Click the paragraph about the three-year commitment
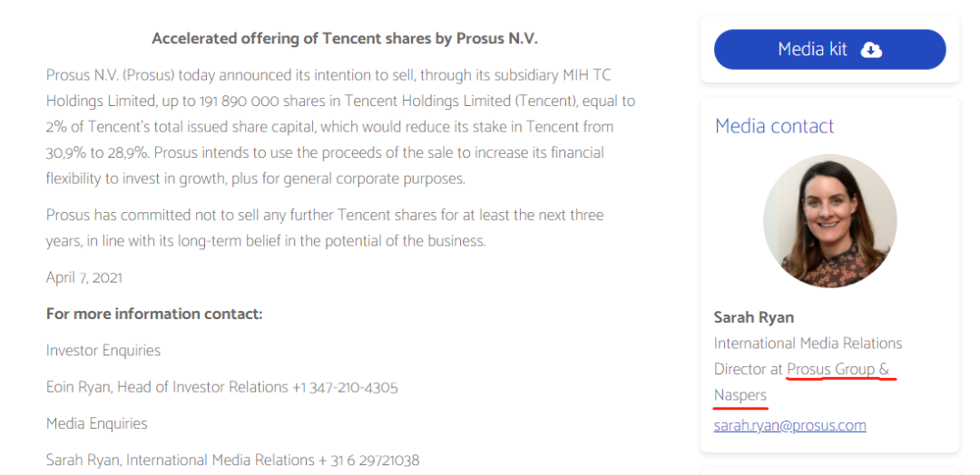Image resolution: width=980 pixels, height=475 pixels. 324,228
